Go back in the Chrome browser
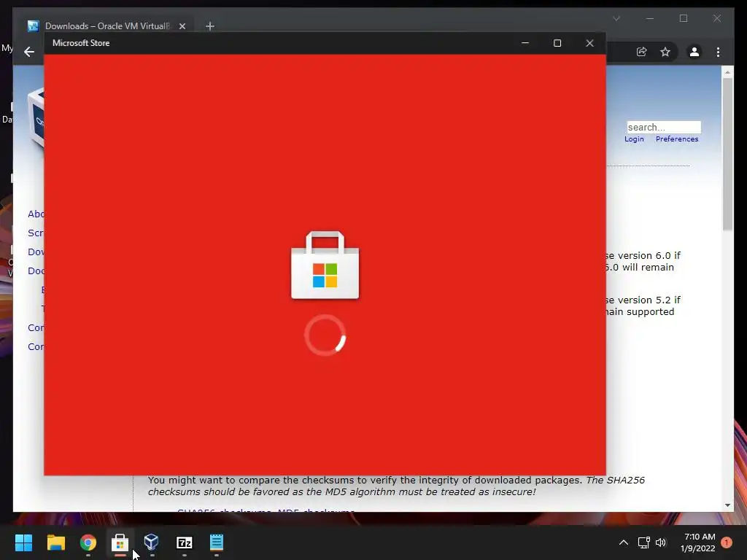The image size is (747, 560). coord(29,52)
